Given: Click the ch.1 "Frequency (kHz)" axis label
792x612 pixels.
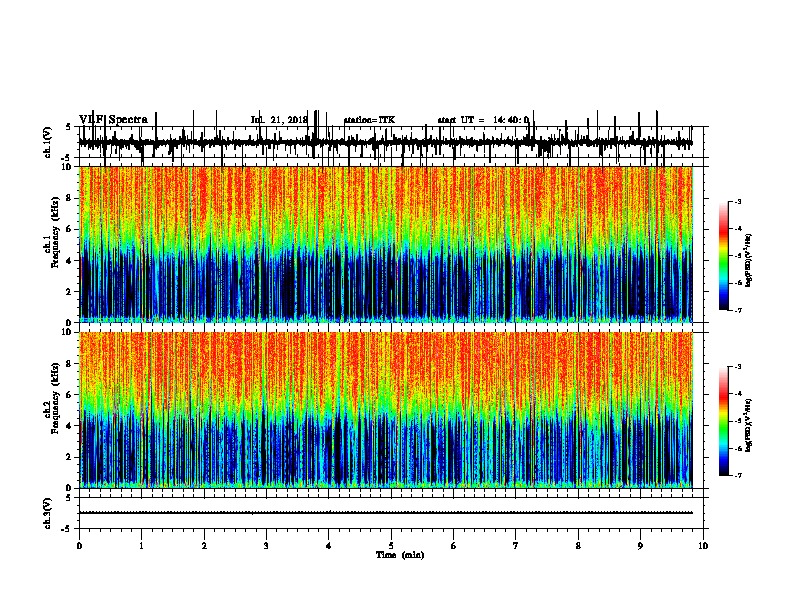Looking at the screenshot, I should pos(56,232).
